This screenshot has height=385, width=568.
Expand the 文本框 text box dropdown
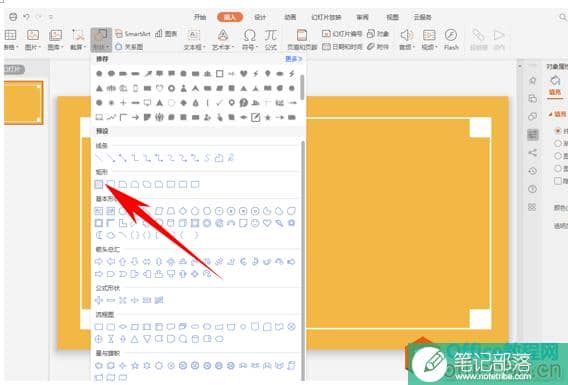pos(194,39)
